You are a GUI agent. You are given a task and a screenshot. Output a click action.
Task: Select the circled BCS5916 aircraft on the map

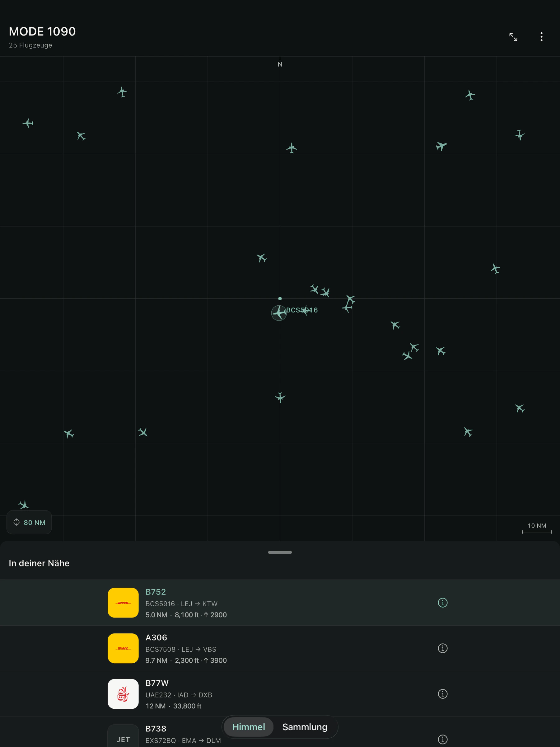click(279, 313)
